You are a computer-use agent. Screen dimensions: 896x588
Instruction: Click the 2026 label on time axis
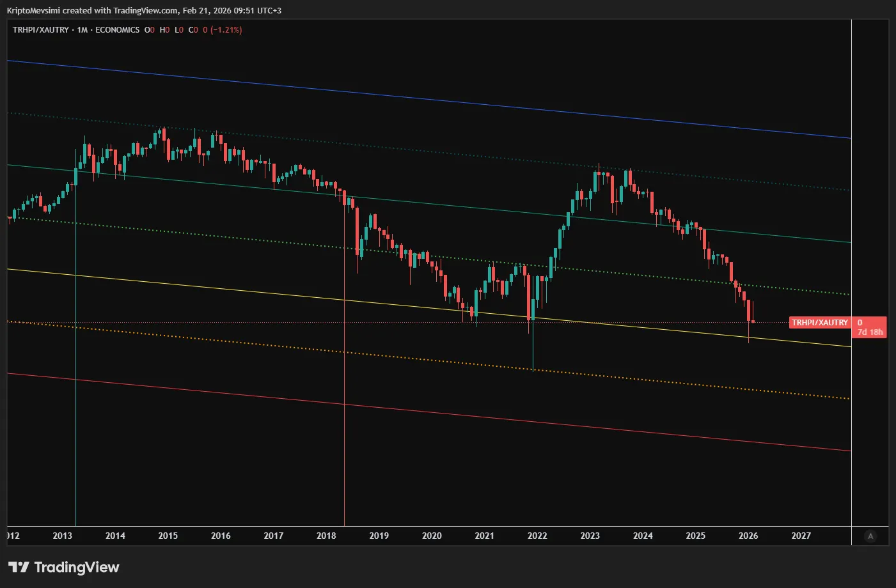tap(748, 536)
